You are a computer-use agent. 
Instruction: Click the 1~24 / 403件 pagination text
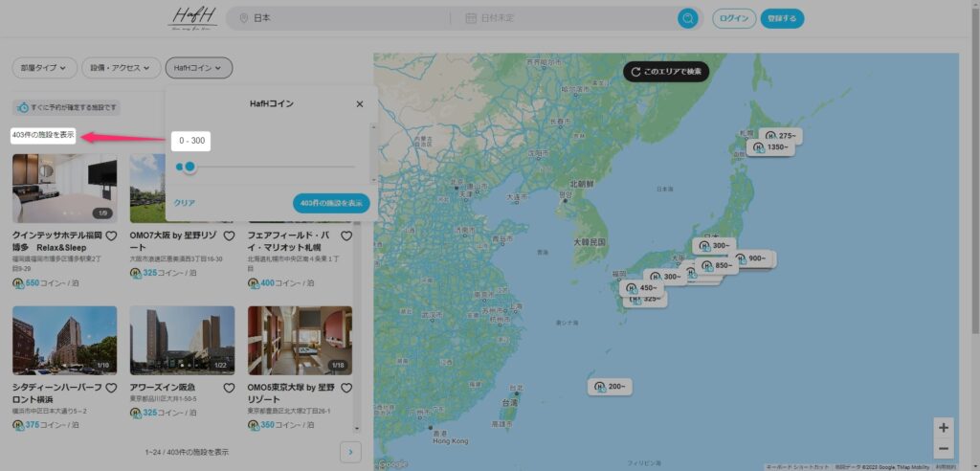click(187, 452)
